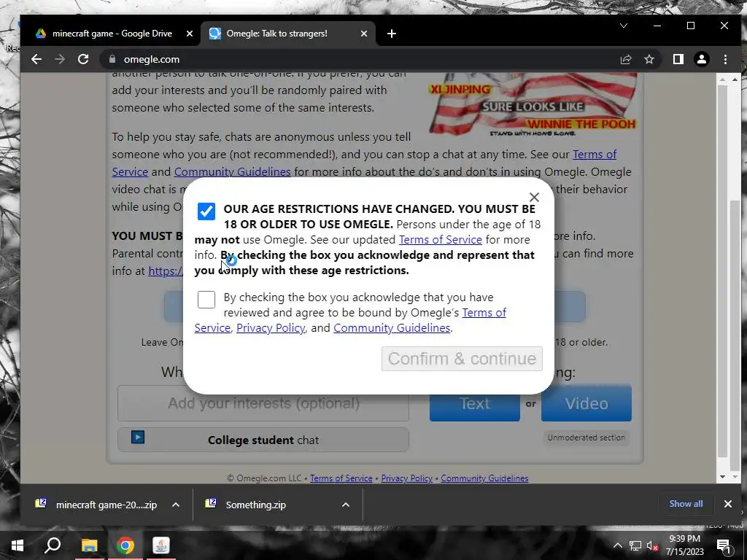Open Privacy Policy link in dialog
The width and height of the screenshot is (747, 560).
click(x=271, y=328)
